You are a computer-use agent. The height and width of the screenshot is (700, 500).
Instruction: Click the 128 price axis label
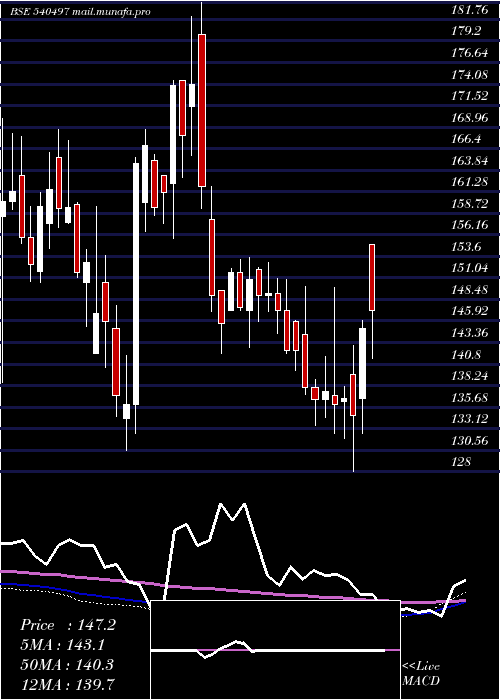(461, 462)
